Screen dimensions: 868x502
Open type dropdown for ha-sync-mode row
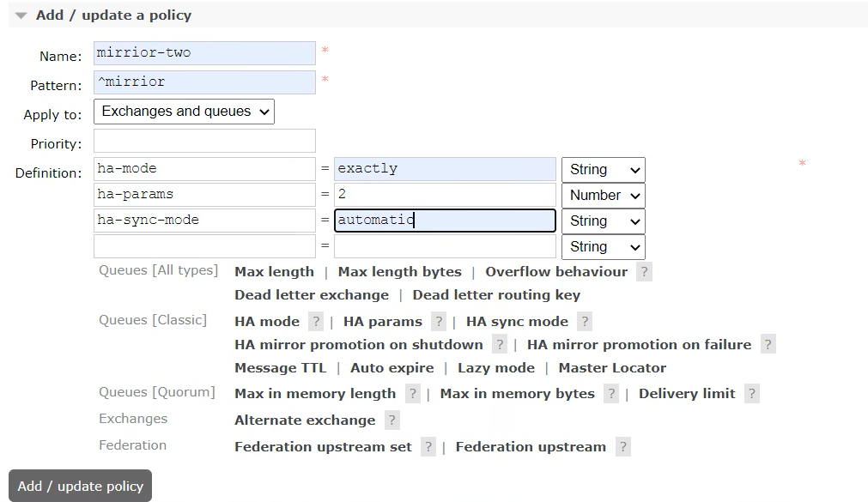(603, 221)
